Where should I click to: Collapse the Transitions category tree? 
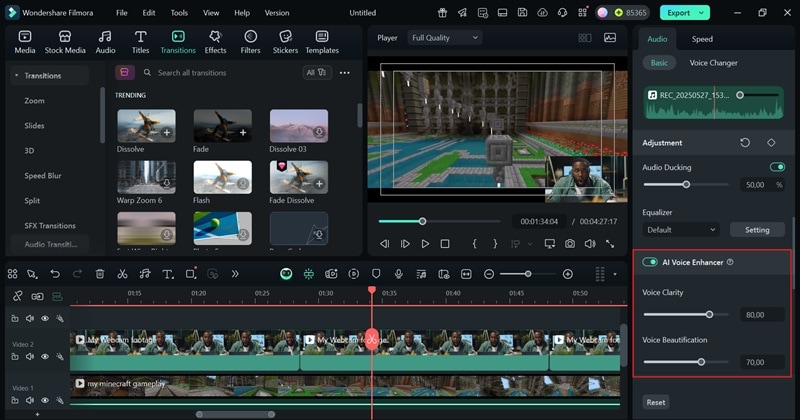[x=16, y=76]
